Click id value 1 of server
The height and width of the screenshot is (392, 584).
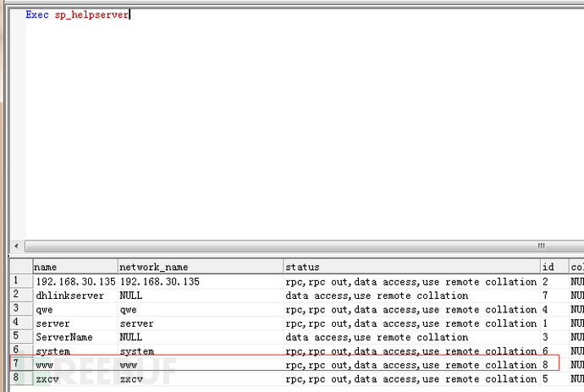pyautogui.click(x=554, y=323)
